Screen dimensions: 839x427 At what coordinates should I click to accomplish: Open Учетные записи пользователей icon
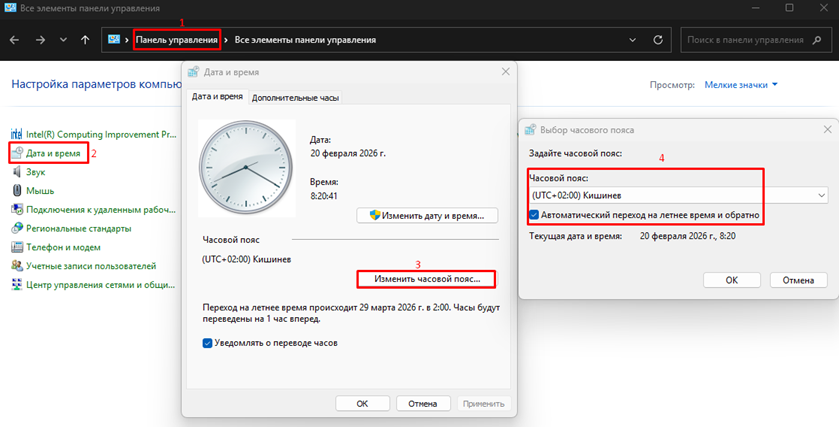point(17,266)
